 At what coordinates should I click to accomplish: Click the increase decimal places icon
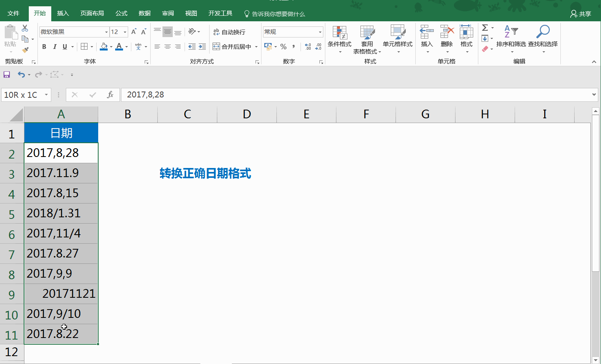click(x=307, y=47)
